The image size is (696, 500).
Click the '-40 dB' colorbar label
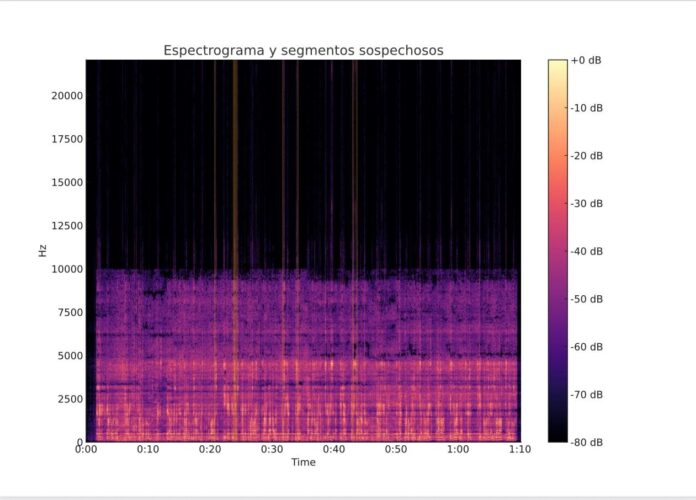pyautogui.click(x=588, y=251)
